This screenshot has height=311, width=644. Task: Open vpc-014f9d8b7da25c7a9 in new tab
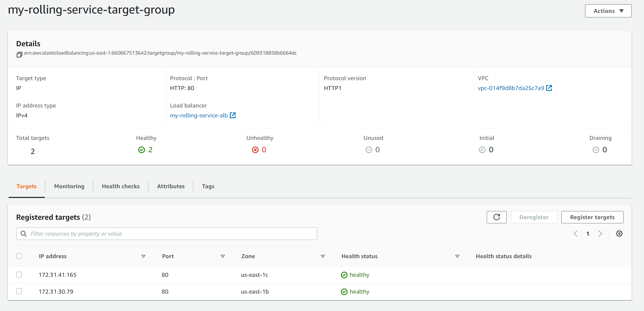click(x=549, y=88)
